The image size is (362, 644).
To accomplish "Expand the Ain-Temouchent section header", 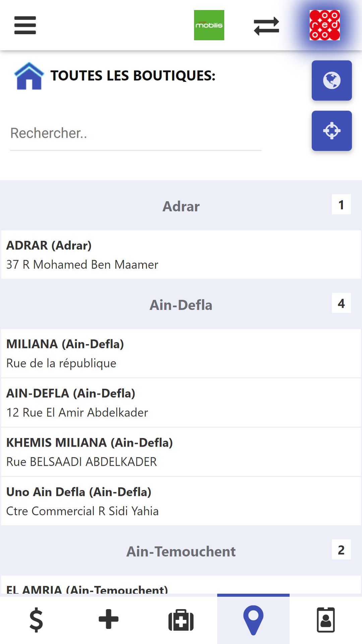I will click(x=181, y=551).
